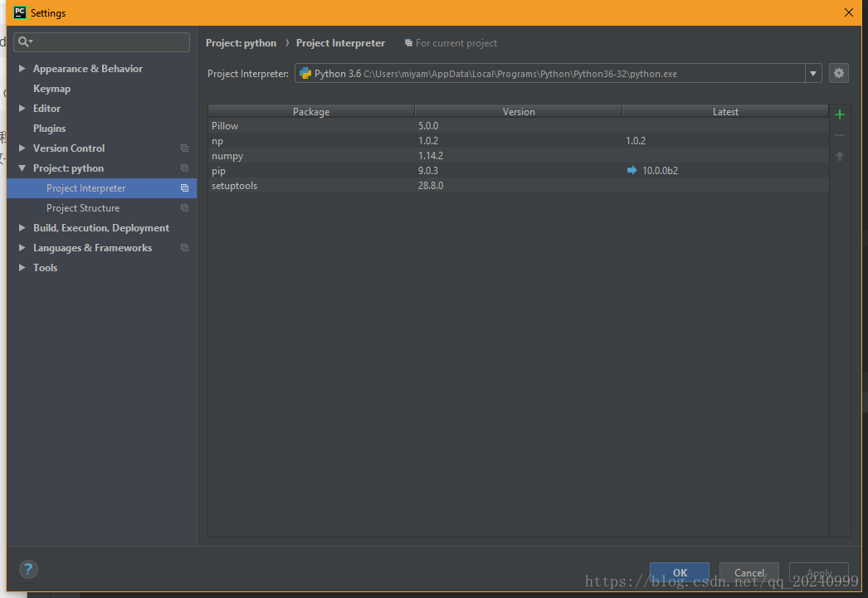Select the np package row
The height and width of the screenshot is (598, 868).
pos(518,140)
